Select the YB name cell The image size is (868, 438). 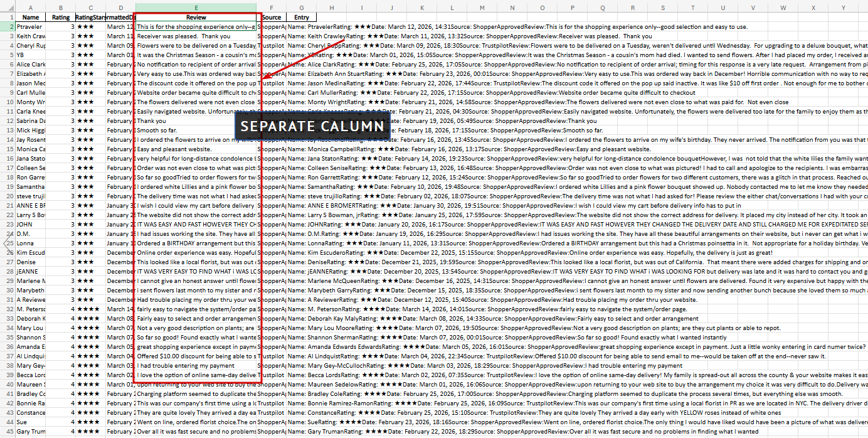30,55
